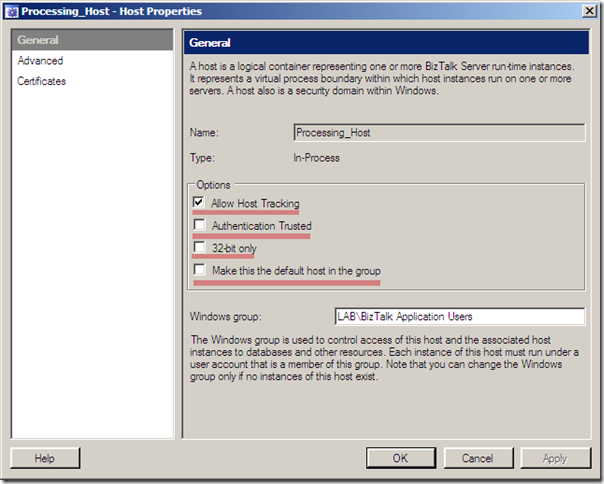The height and width of the screenshot is (484, 604).
Task: Click the Windows group input field
Action: pyautogui.click(x=460, y=316)
